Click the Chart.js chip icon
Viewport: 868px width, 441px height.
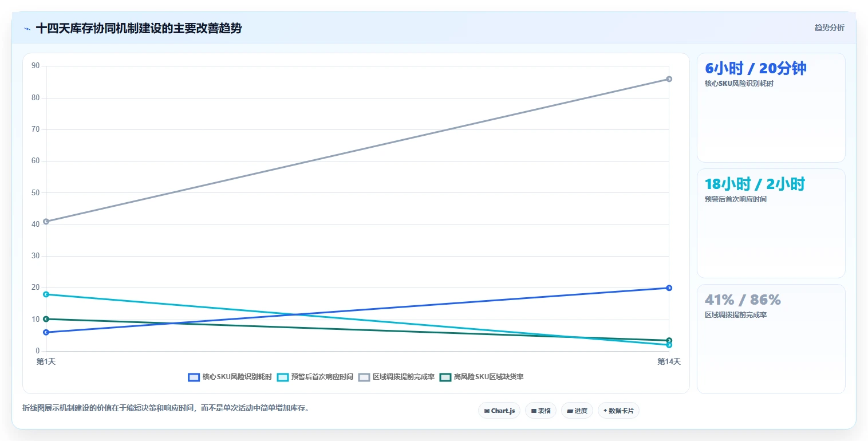[487, 411]
